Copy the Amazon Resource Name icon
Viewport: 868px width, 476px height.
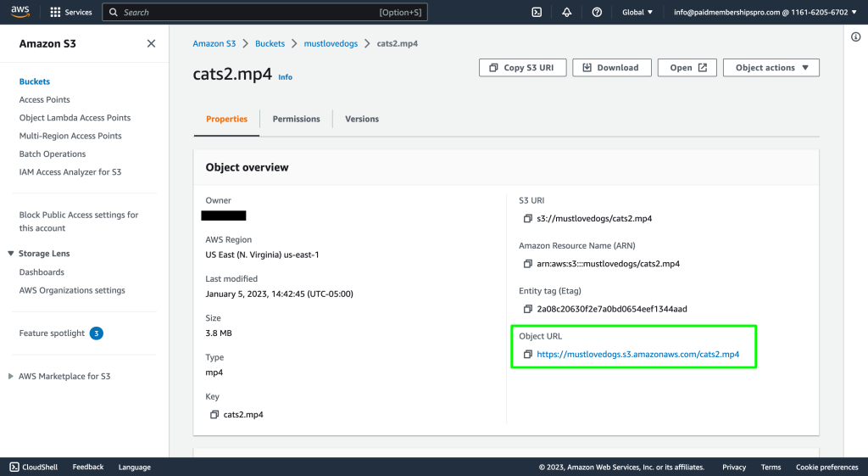tap(528, 264)
